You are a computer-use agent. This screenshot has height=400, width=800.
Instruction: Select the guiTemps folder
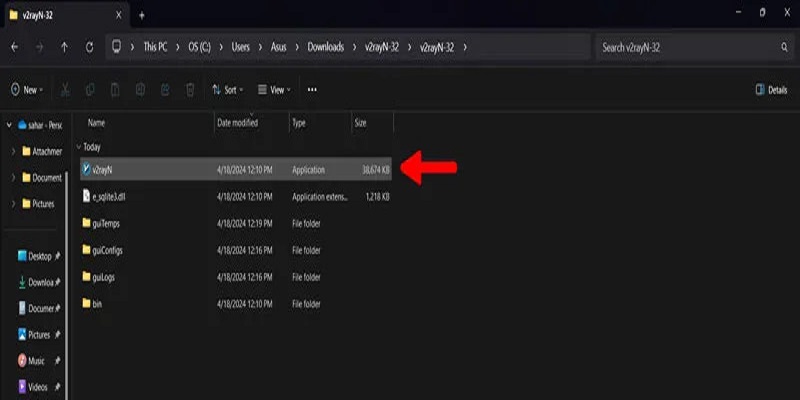coord(236,223)
